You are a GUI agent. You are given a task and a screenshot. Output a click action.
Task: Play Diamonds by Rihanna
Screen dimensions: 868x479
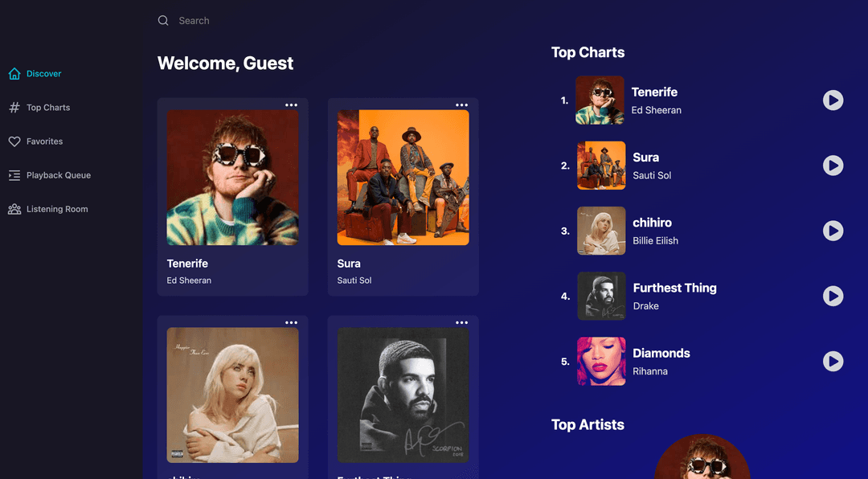click(833, 362)
